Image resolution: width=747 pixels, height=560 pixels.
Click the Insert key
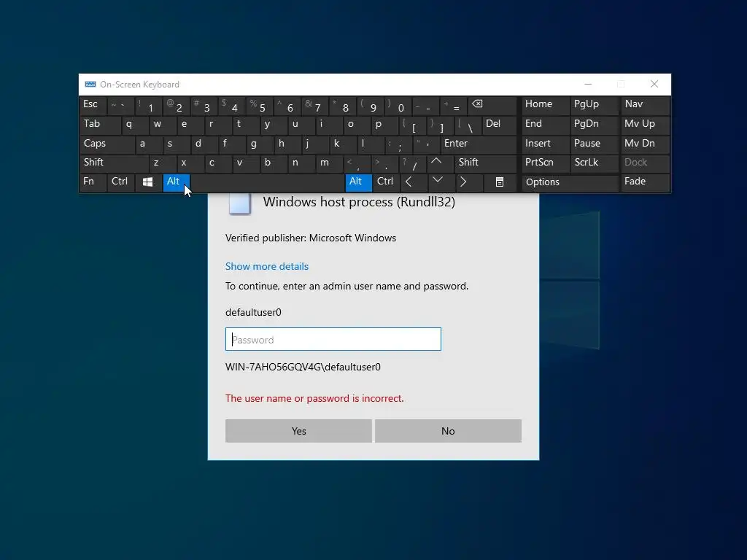(x=546, y=144)
